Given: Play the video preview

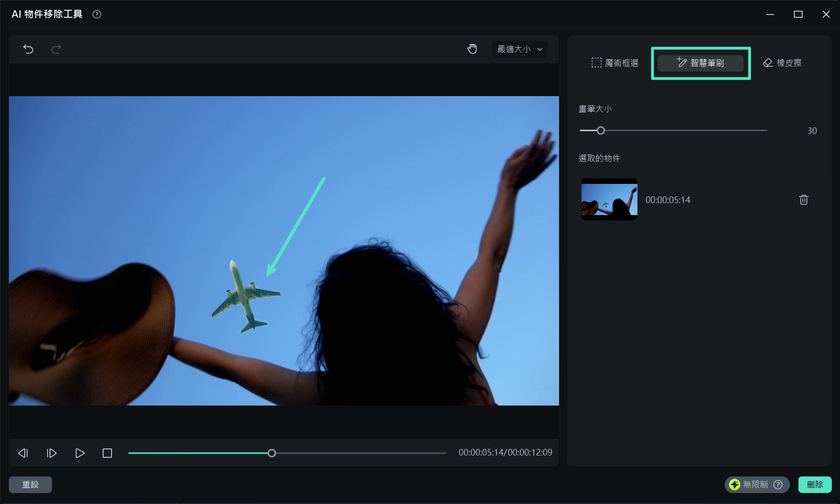Looking at the screenshot, I should click(x=80, y=453).
